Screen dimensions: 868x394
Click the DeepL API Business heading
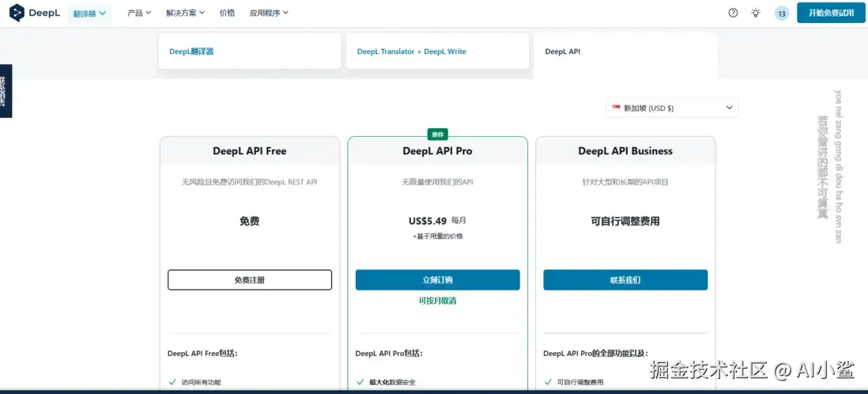pyautogui.click(x=625, y=151)
